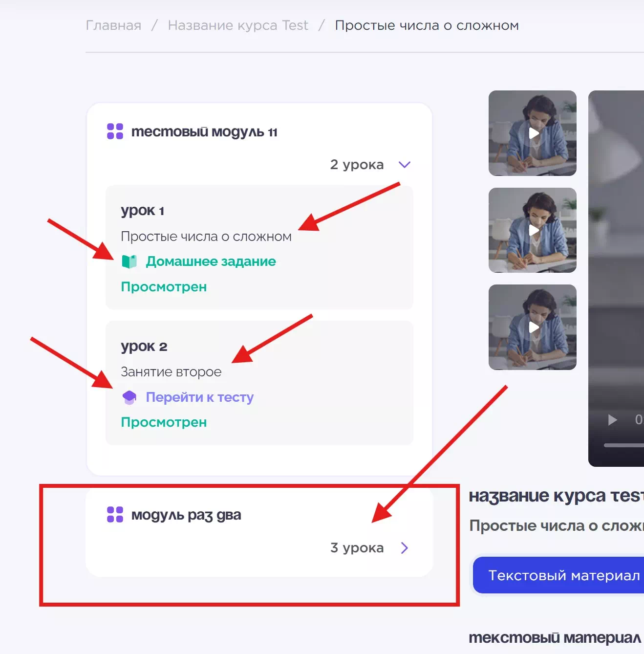Select lesson Простые числа о сложном in урок 1
Viewport: 644px width, 654px height.
(x=206, y=237)
